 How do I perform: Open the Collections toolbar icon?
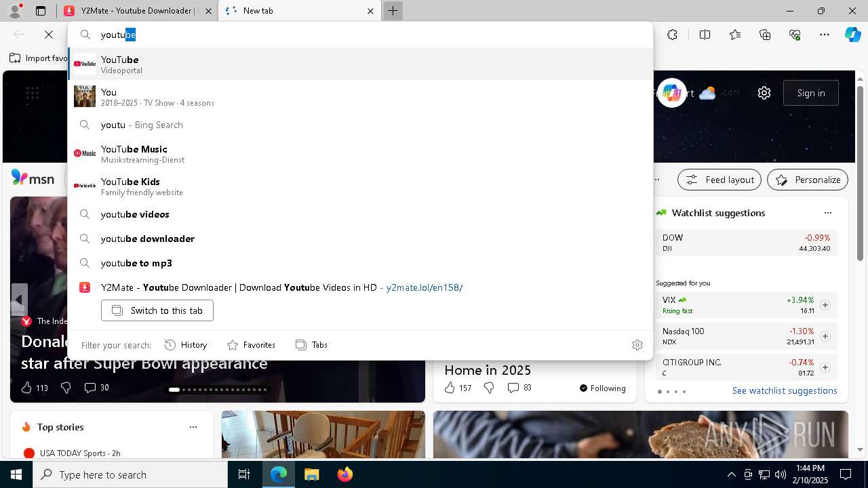pyautogui.click(x=765, y=35)
